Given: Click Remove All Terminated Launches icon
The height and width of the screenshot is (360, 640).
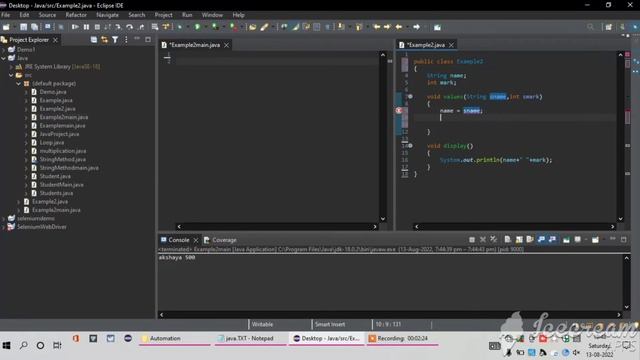Looking at the screenshot, I should tap(494, 240).
